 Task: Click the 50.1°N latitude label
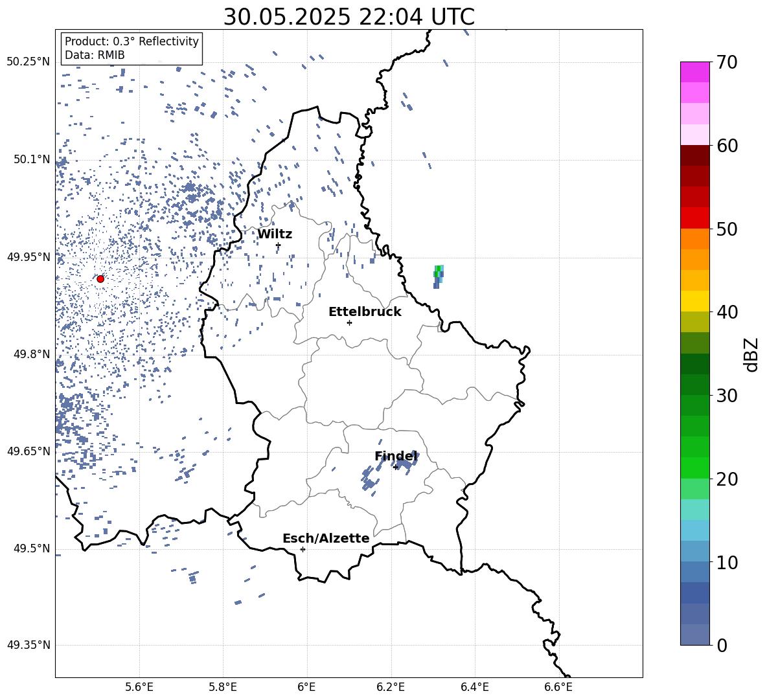coord(31,159)
